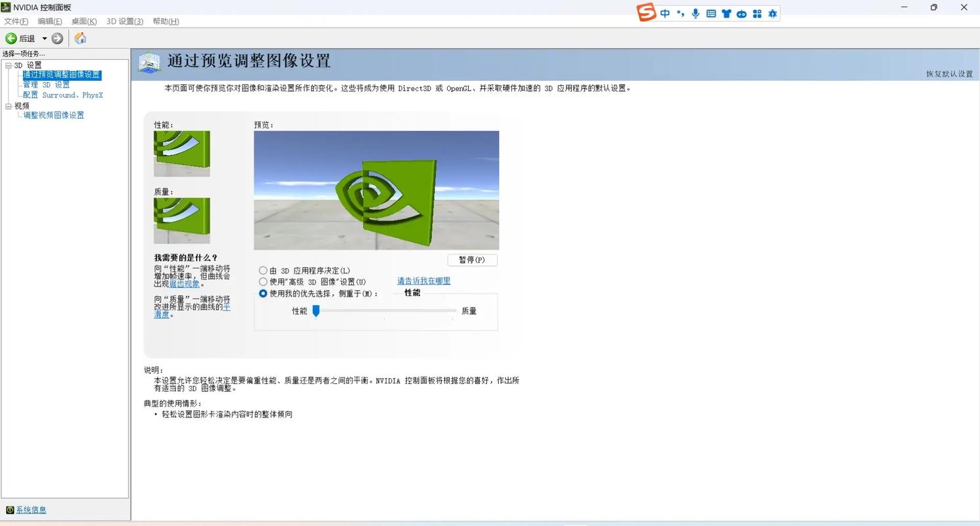Screen dimensions: 980x526
Task: Toggle Sogou punctuation mode icon
Action: (680, 13)
